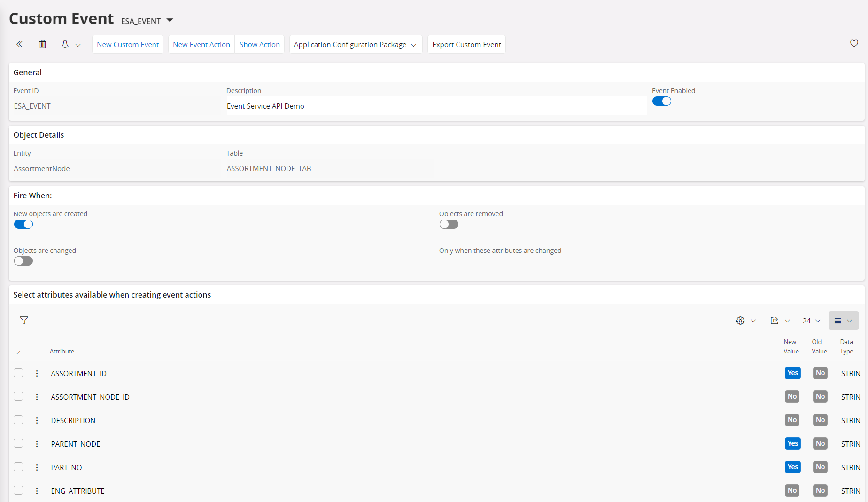Click the Show Action command

[259, 45]
